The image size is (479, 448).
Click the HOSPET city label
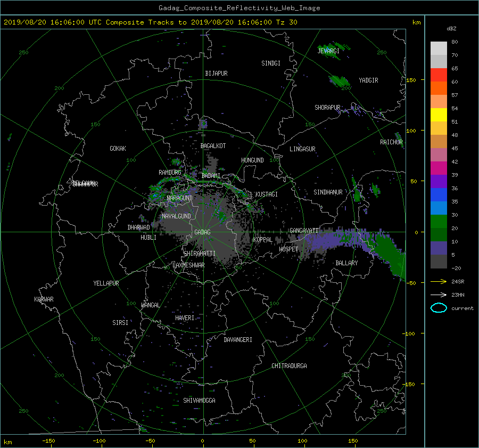[288, 249]
